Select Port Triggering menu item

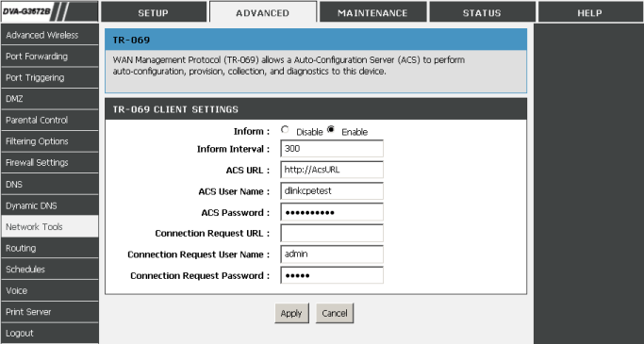(50, 77)
